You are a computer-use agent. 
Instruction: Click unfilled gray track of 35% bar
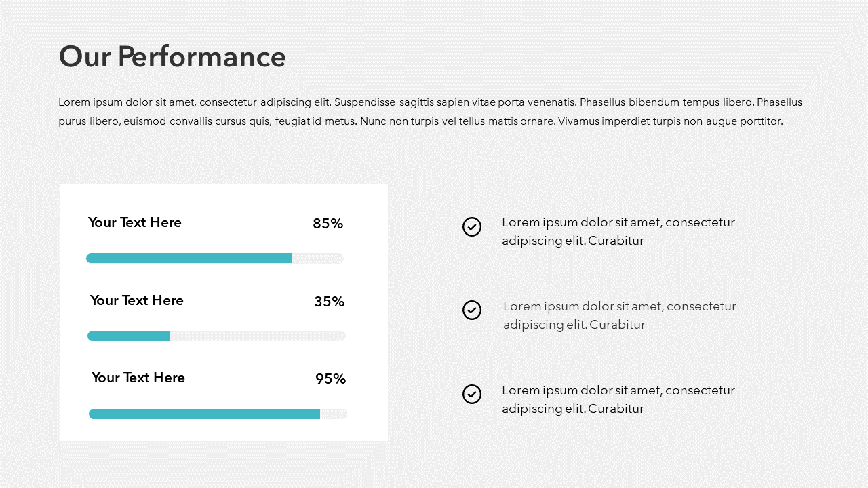[x=258, y=335]
